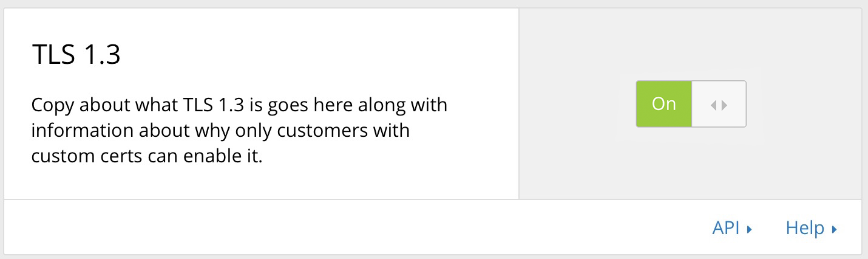Click the gray toggle handle with arrows
Viewport: 868px width, 259px height.
click(719, 104)
